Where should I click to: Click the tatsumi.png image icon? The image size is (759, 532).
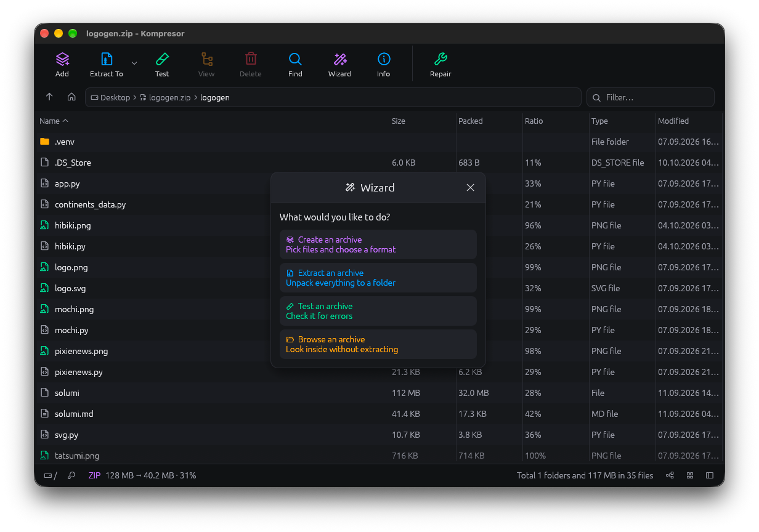[44, 456]
